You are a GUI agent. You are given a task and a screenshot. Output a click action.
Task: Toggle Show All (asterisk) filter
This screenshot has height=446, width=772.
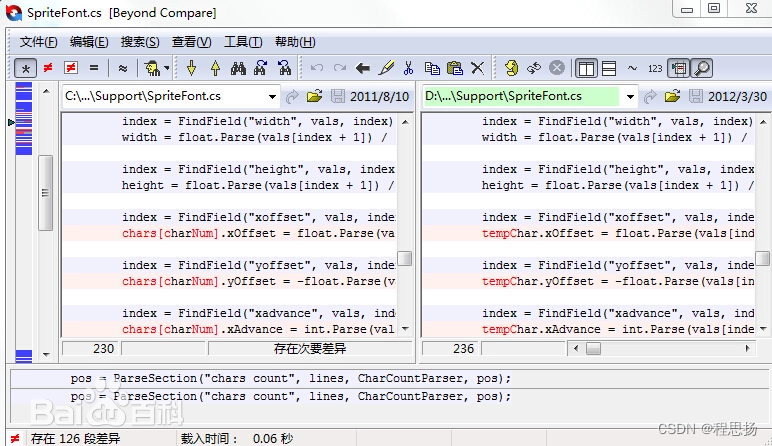(26, 68)
